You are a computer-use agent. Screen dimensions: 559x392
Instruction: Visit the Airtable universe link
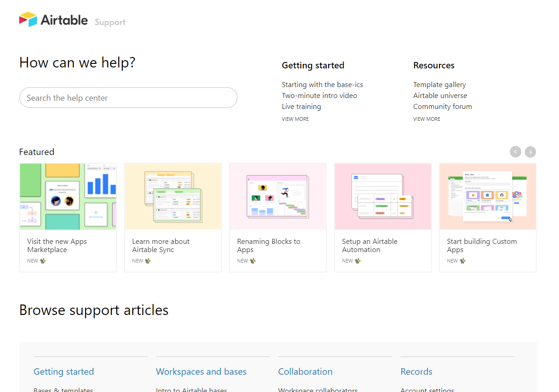point(440,96)
